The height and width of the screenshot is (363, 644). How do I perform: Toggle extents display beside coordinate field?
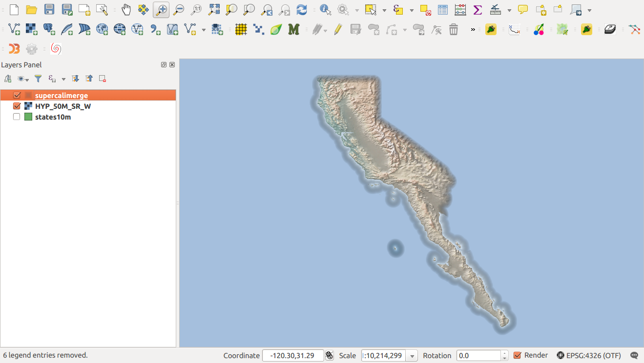(330, 355)
